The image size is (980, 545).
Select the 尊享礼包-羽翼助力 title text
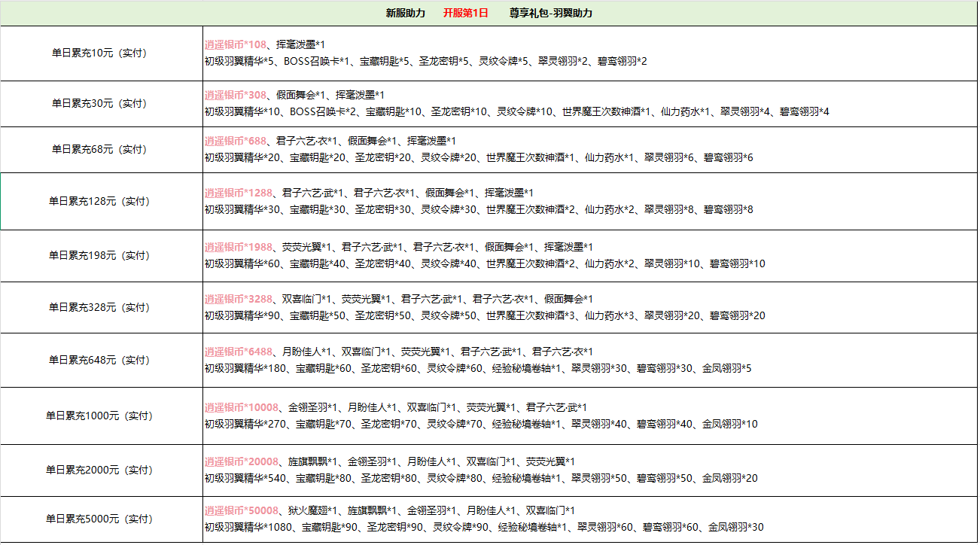(x=550, y=13)
